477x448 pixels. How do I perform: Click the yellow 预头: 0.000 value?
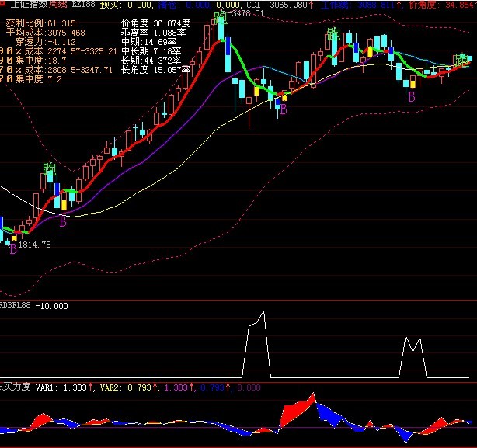[126, 5]
